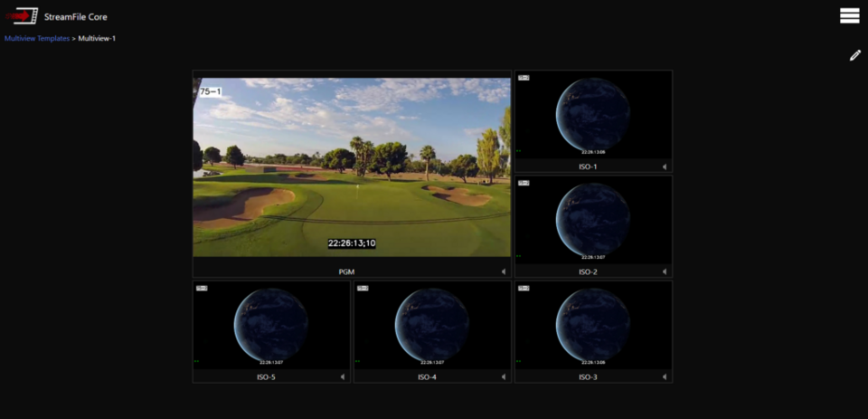Select the PGM golf course video
This screenshot has height=419, width=868.
[x=352, y=167]
